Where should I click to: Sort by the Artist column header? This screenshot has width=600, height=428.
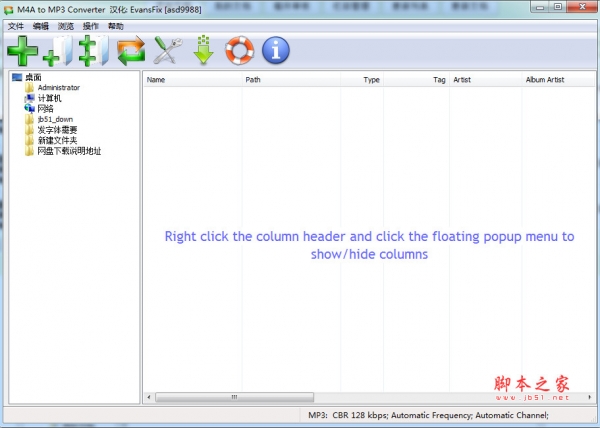pos(485,80)
